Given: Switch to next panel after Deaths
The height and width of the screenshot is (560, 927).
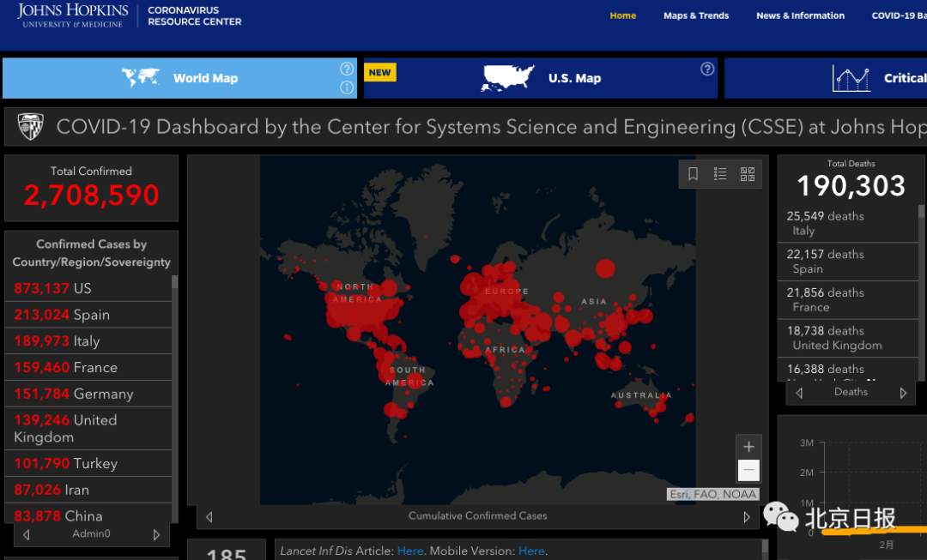Looking at the screenshot, I should pyautogui.click(x=903, y=393).
